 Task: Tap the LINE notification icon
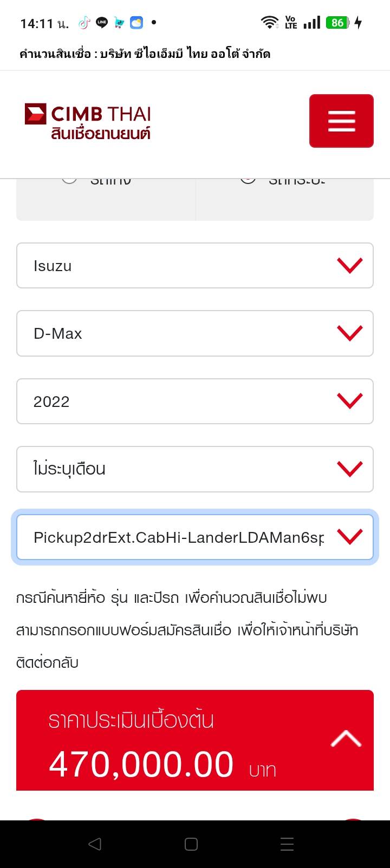(101, 23)
